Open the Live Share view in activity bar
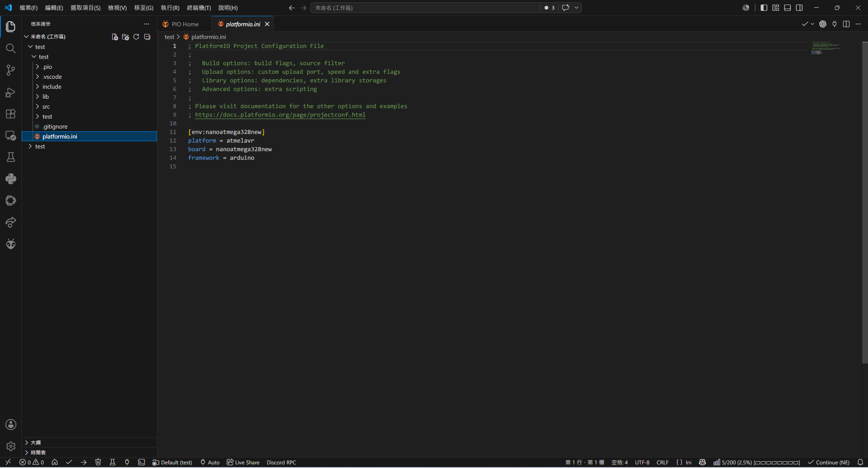 click(10, 222)
